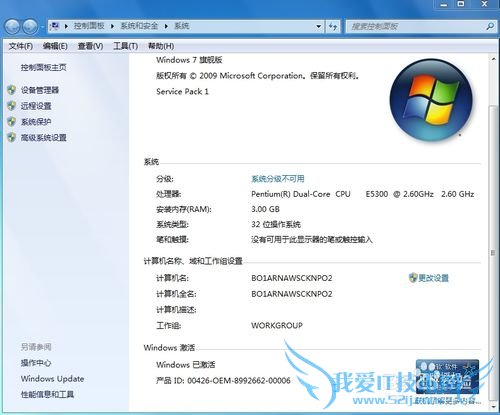Open 高级系统设置 link

[x=44, y=137]
